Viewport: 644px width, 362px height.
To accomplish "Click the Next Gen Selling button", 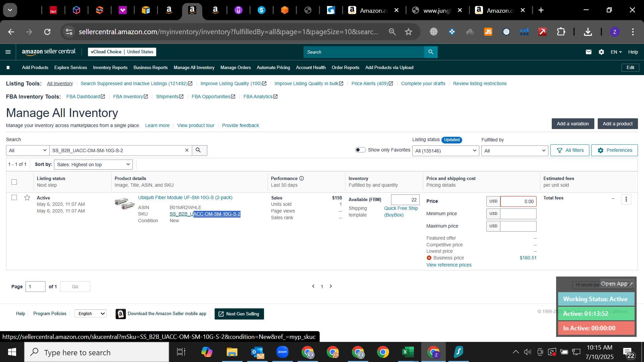I will click(239, 314).
